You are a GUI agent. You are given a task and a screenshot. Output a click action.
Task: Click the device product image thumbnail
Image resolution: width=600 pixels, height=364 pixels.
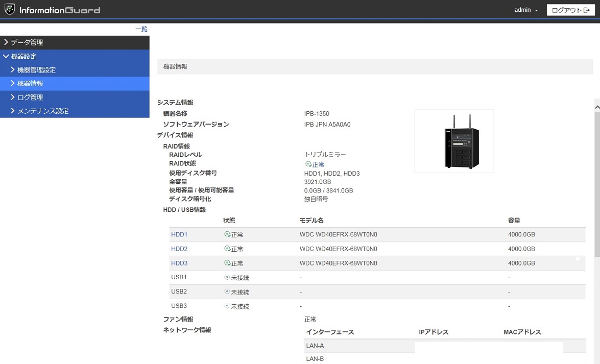[x=454, y=141]
